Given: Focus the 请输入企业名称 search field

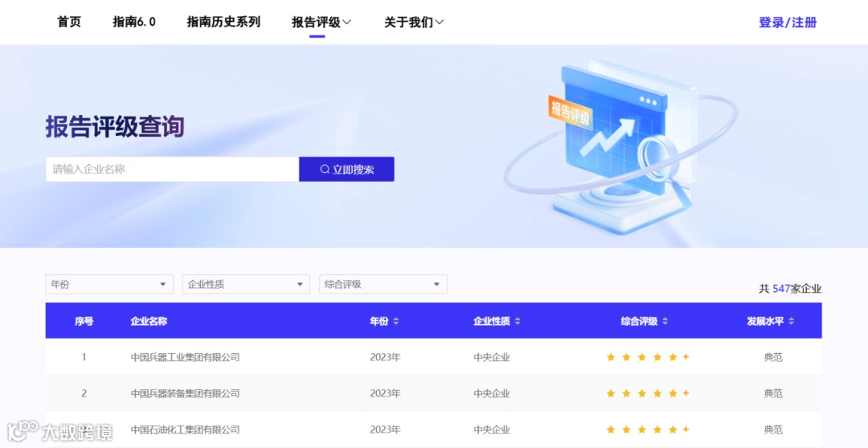Looking at the screenshot, I should [x=172, y=169].
